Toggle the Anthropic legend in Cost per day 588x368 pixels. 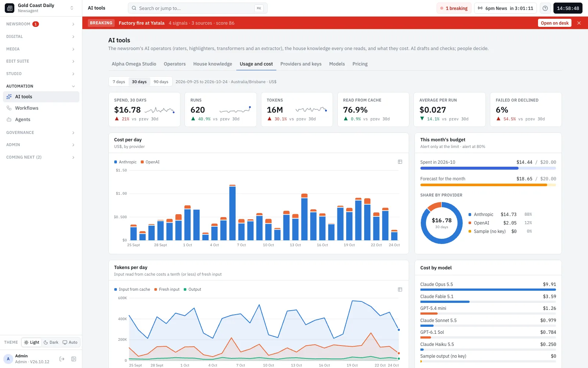click(x=125, y=162)
